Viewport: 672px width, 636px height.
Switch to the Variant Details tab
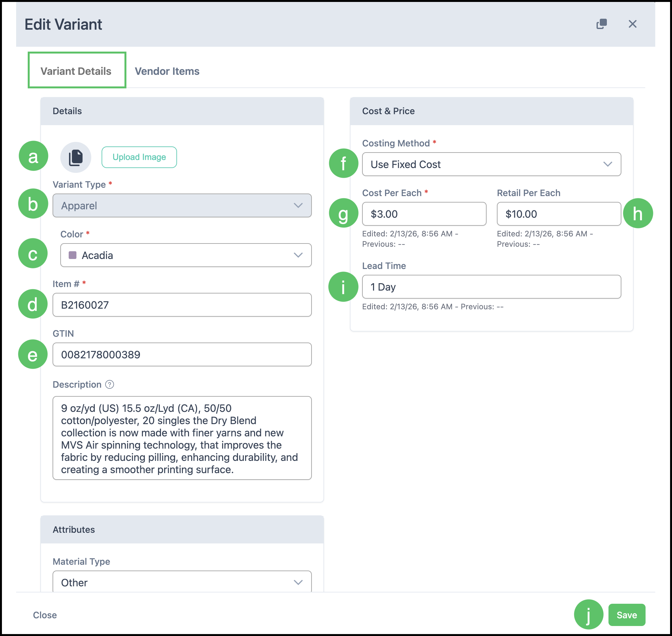tap(76, 71)
